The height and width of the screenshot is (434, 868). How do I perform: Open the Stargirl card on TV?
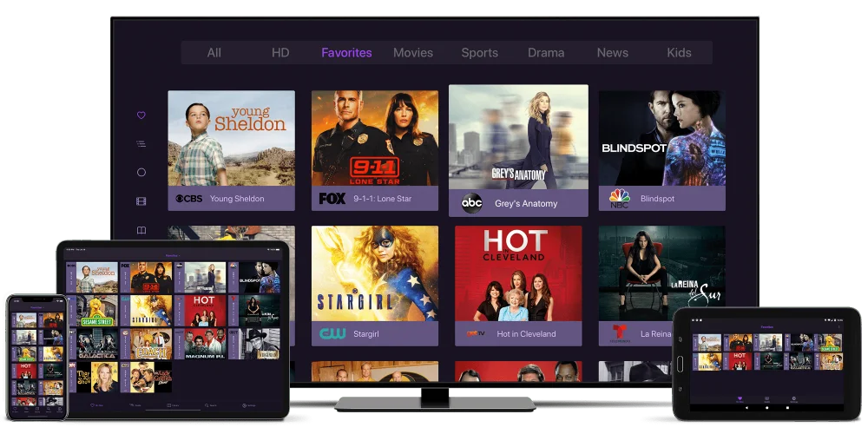coord(375,286)
